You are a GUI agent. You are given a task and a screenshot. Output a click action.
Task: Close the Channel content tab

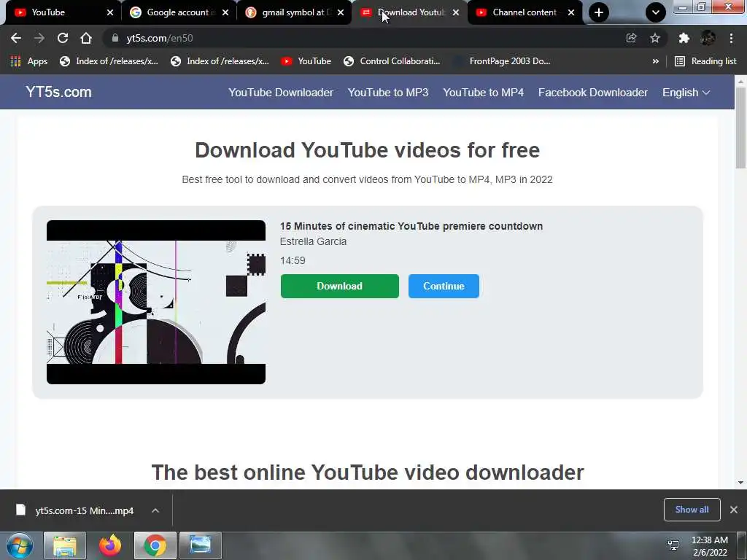(x=571, y=12)
